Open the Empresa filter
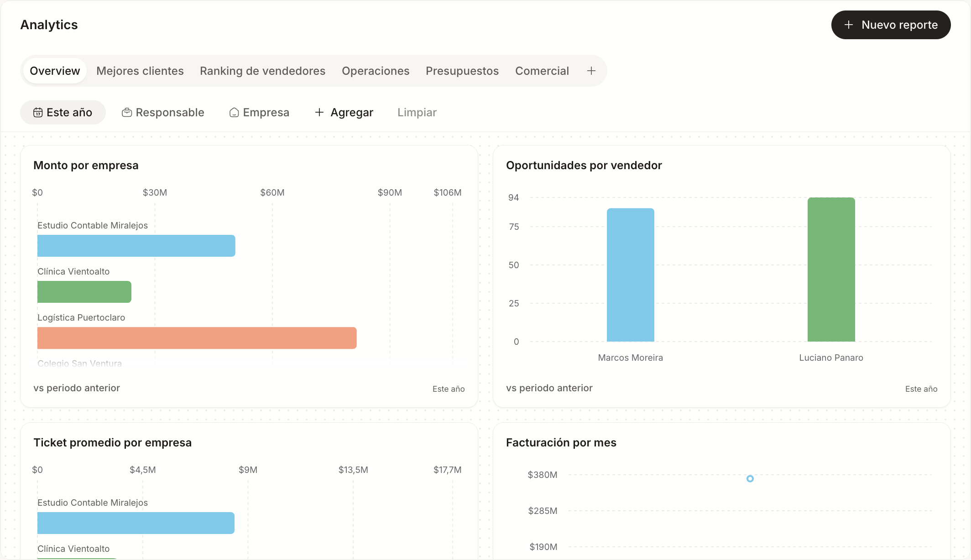 point(259,113)
